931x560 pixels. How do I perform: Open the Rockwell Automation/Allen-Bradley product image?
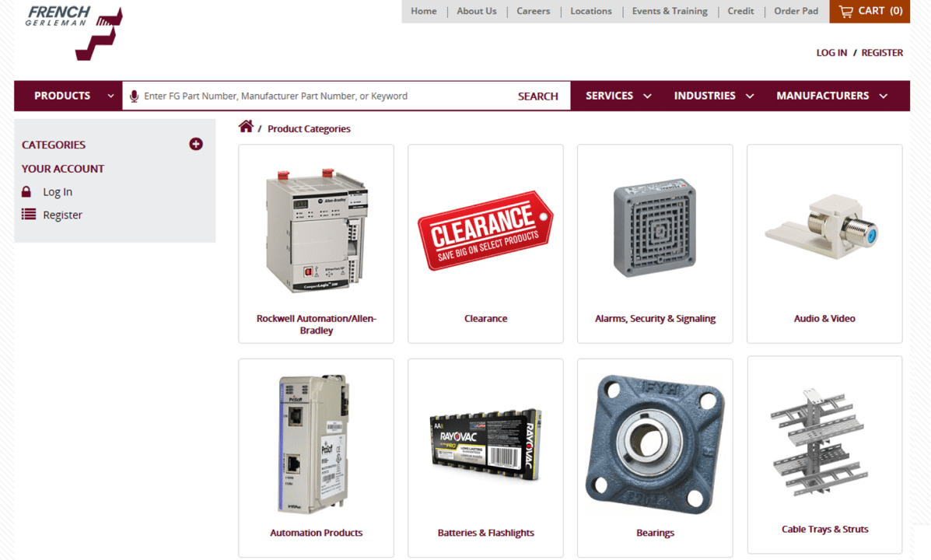317,230
